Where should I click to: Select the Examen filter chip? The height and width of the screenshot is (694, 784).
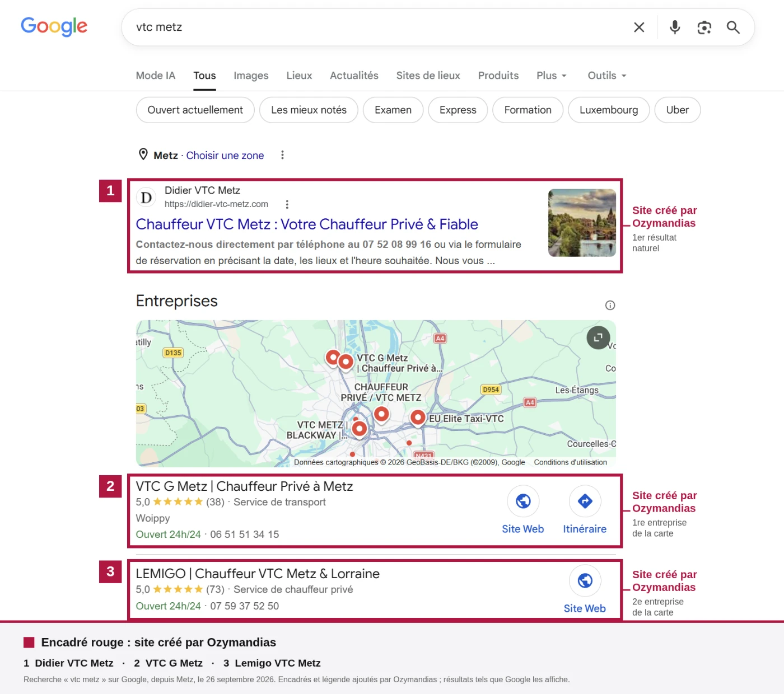393,110
